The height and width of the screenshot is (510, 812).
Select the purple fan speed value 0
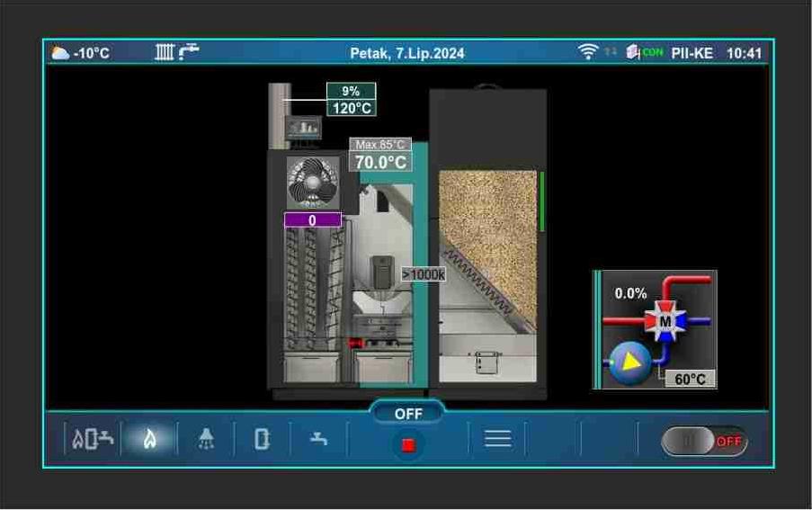(x=312, y=220)
